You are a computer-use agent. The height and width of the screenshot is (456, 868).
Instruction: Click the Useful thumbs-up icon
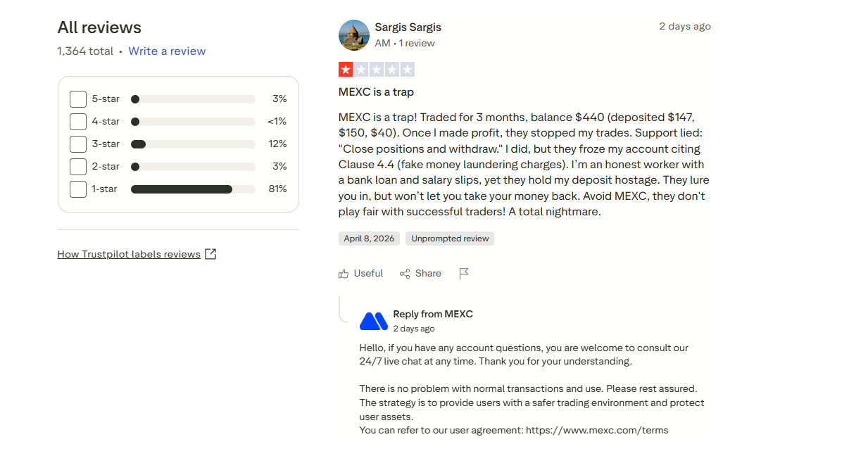coord(344,273)
